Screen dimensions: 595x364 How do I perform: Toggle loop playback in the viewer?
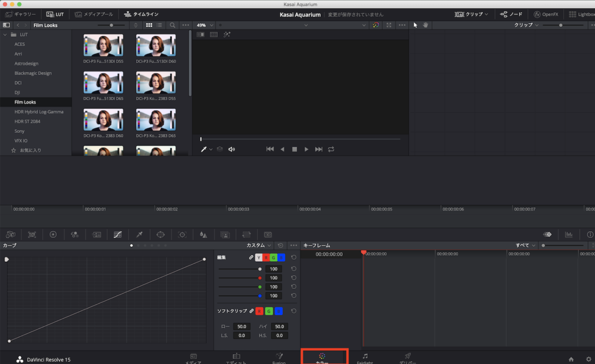point(331,149)
